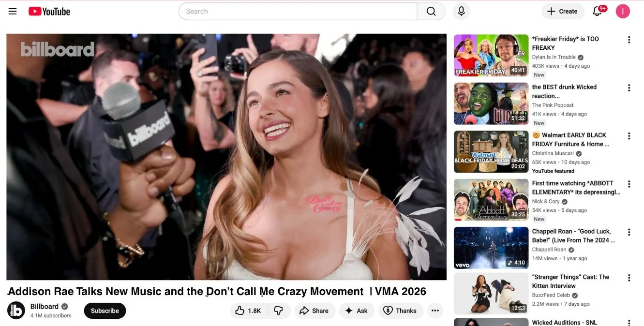Click the video title 'Addison Rae Talks New Music'

click(217, 291)
